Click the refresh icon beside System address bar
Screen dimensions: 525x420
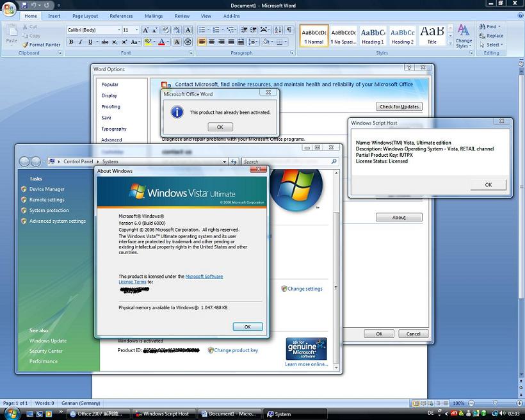(x=234, y=162)
